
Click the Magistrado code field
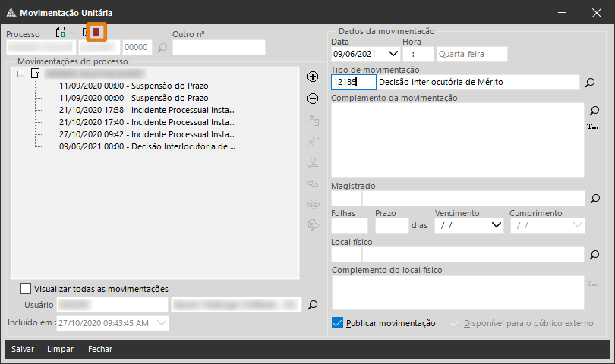click(x=346, y=199)
